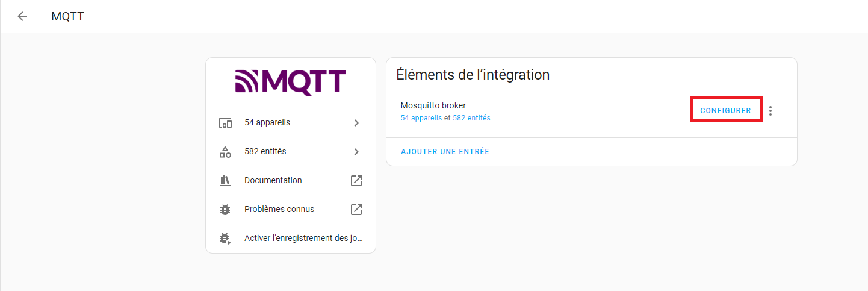Image resolution: width=868 pixels, height=291 pixels.
Task: Enable debug logging via Activer l'enregistrement des jo...
Action: [x=291, y=238]
